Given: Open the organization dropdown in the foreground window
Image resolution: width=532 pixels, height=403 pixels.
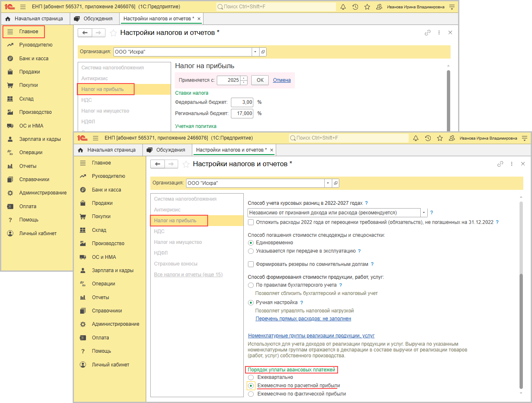Looking at the screenshot, I should coord(328,183).
